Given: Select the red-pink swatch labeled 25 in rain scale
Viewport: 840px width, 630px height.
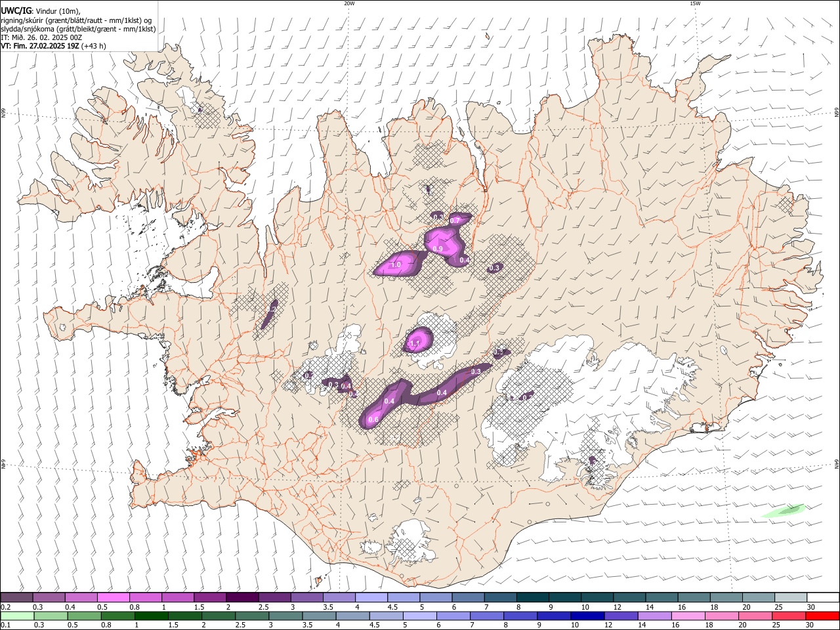Looking at the screenshot, I should [x=788, y=616].
